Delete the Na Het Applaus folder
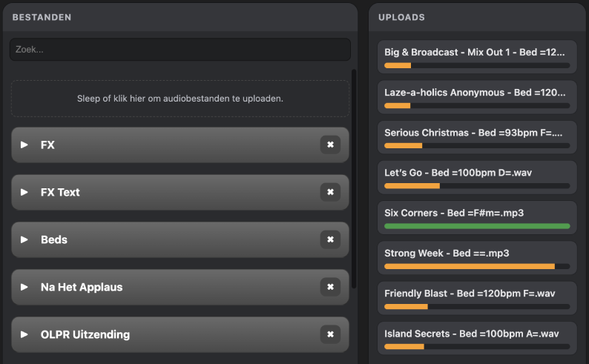This screenshot has width=589, height=364. point(330,287)
